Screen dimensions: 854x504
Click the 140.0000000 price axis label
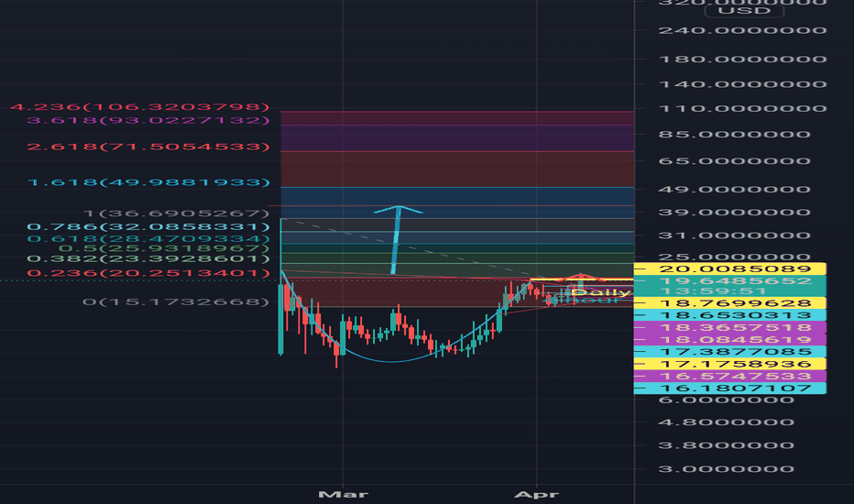click(x=743, y=84)
